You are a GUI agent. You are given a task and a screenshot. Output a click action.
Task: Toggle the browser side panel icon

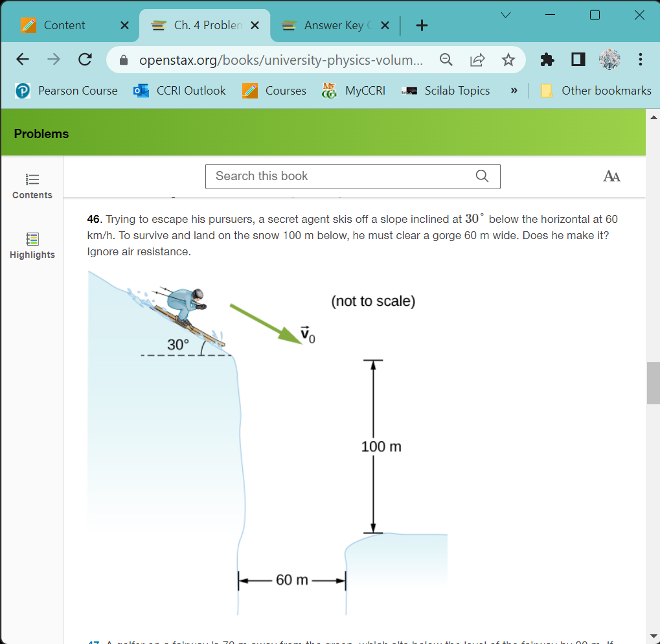pos(578,60)
